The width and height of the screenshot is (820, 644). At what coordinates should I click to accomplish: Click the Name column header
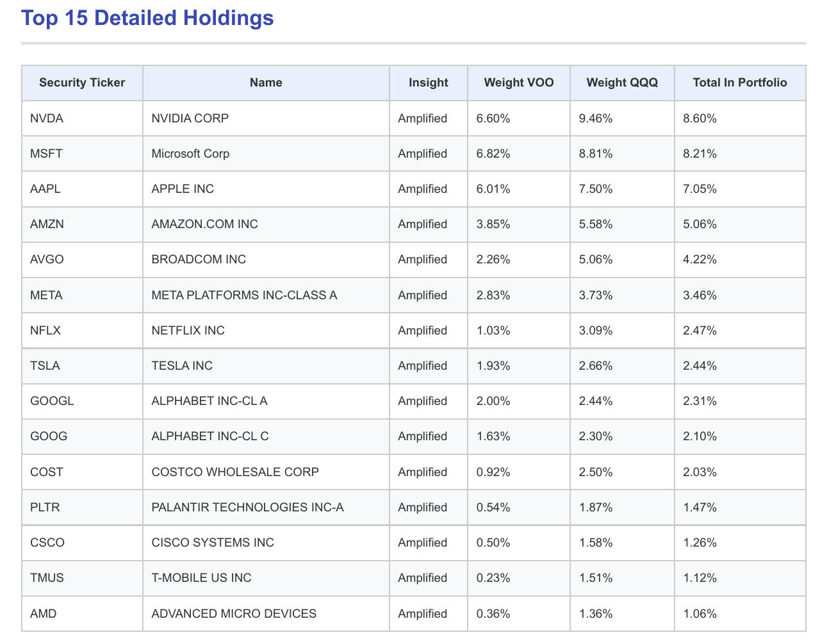click(266, 83)
